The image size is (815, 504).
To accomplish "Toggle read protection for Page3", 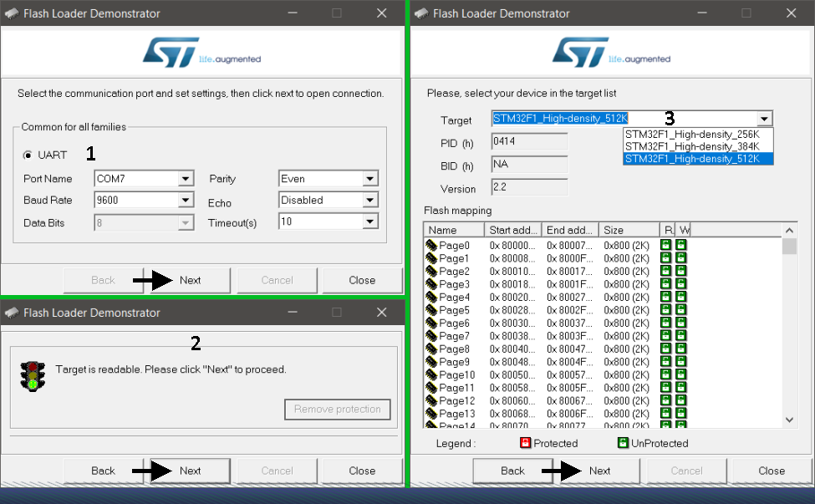I will click(664, 284).
